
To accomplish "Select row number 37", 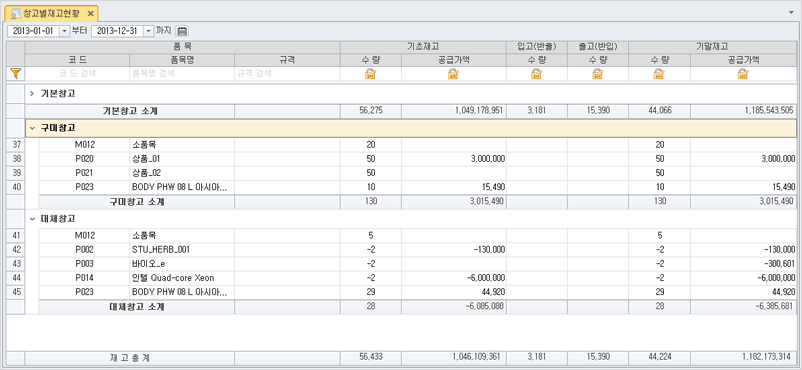I will (15, 145).
